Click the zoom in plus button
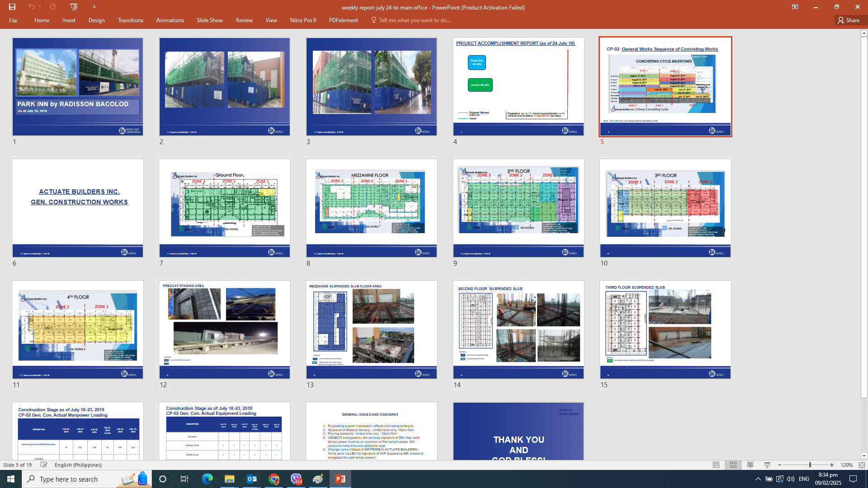This screenshot has height=488, width=868. point(832,465)
